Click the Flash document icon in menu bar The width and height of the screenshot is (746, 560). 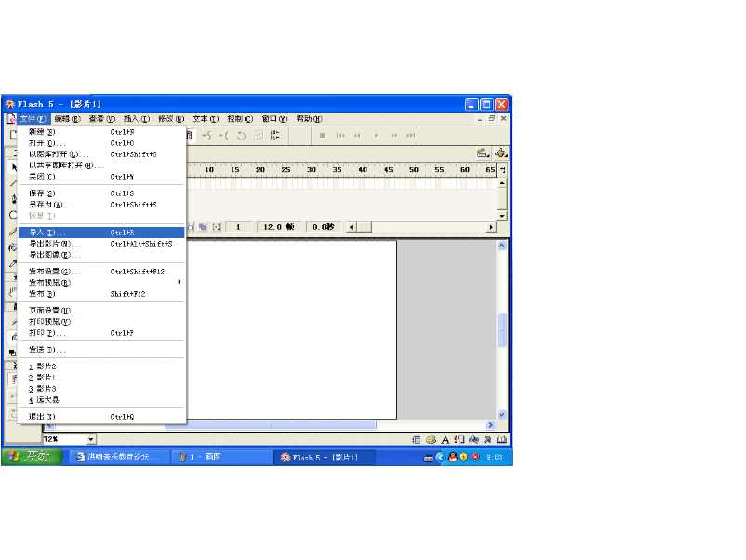coord(10,118)
